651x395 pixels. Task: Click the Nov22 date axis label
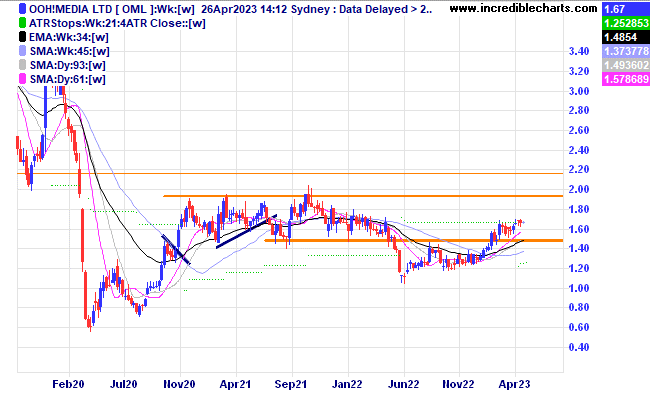[x=459, y=384]
